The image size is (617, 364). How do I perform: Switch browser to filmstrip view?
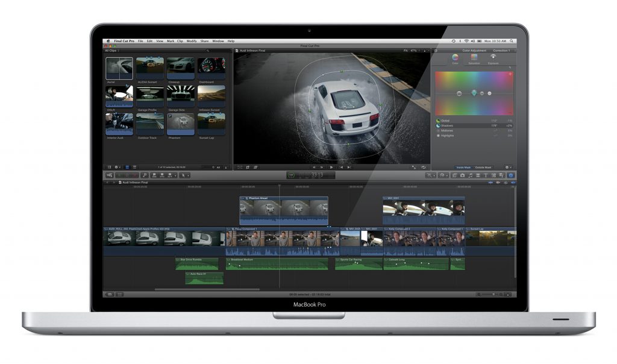click(127, 168)
